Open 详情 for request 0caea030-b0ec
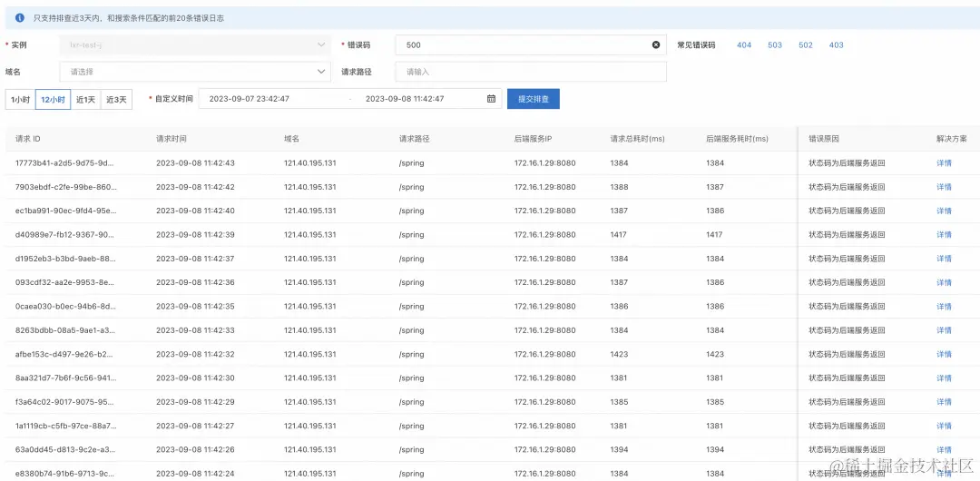The height and width of the screenshot is (481, 980). (944, 307)
